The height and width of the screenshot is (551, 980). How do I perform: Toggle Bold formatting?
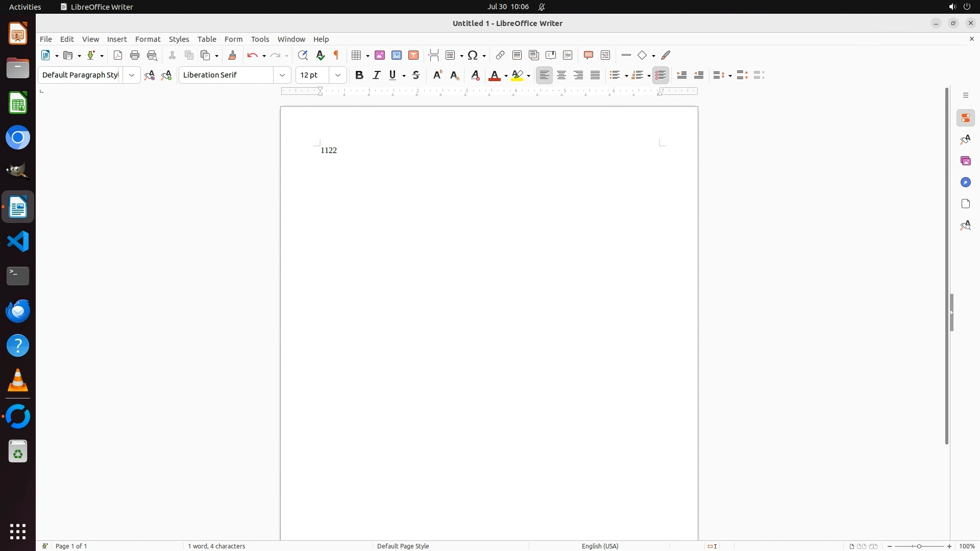pos(359,75)
